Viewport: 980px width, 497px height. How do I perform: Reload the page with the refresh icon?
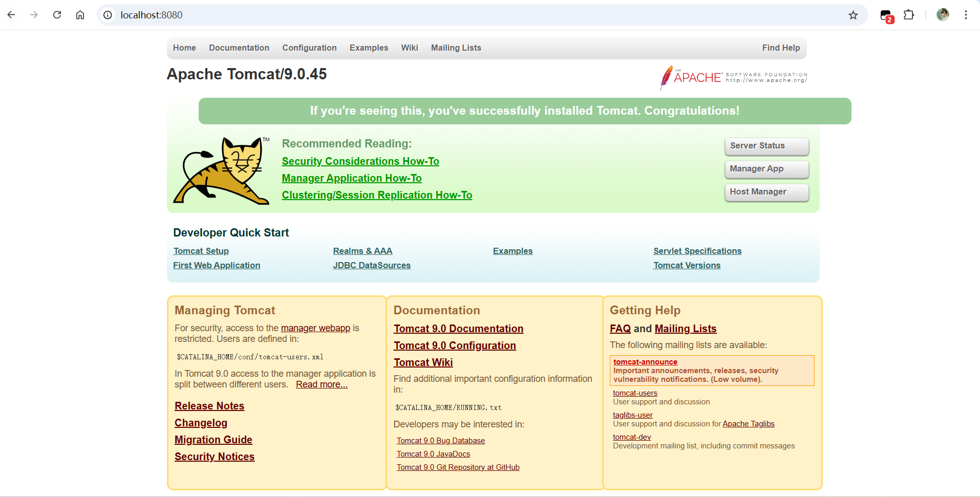coord(57,15)
